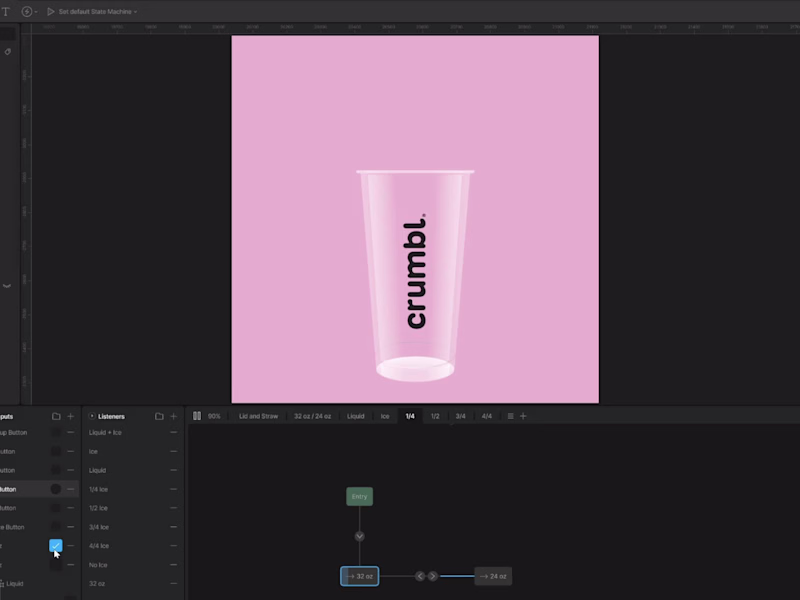800x600 pixels.
Task: Open the 32 oz / 24 oz animation tab
Action: coord(312,416)
